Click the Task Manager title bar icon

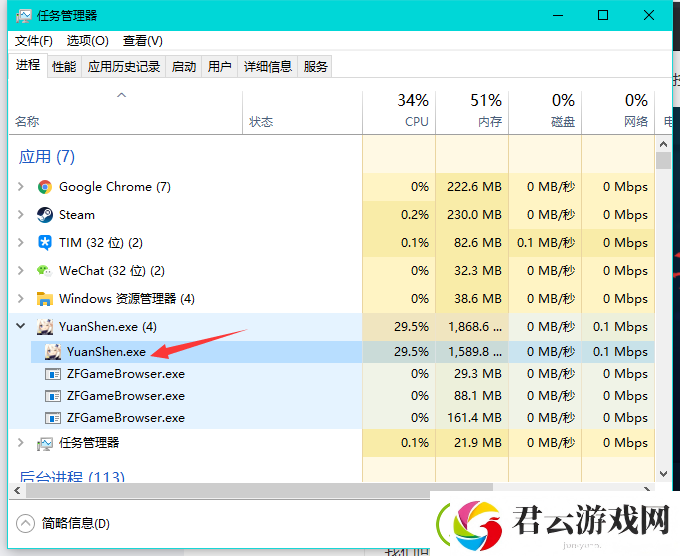click(x=23, y=16)
